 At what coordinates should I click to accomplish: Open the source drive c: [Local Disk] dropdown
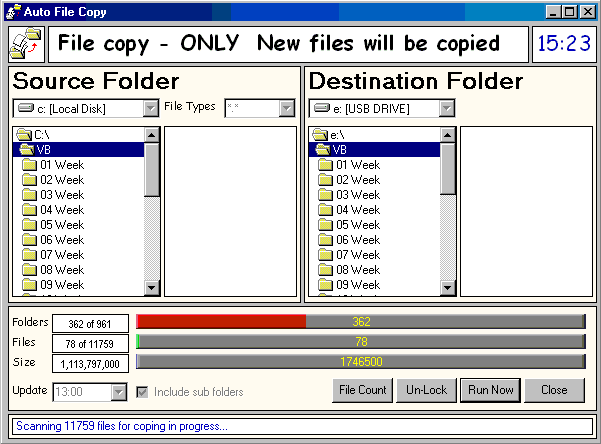click(x=150, y=108)
